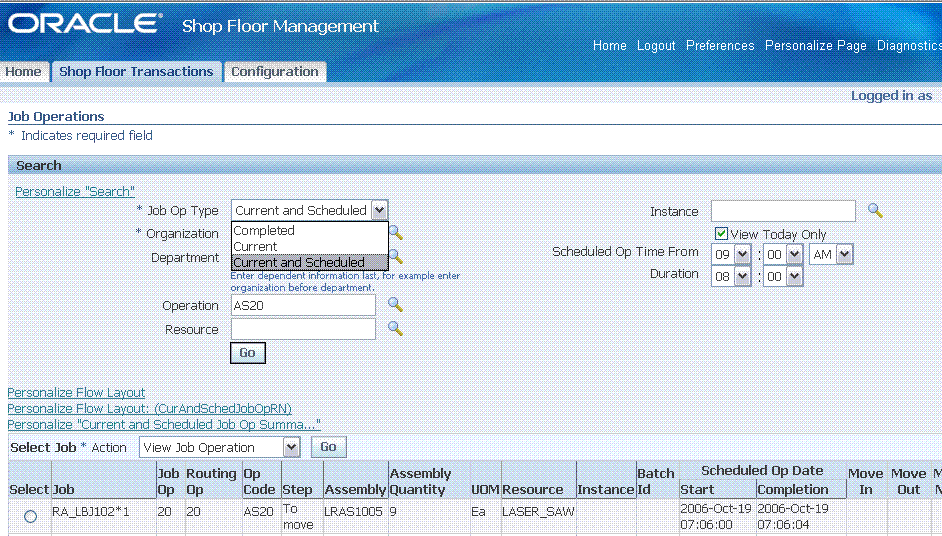Log out via the Logout link
942x536 pixels.
coord(656,46)
